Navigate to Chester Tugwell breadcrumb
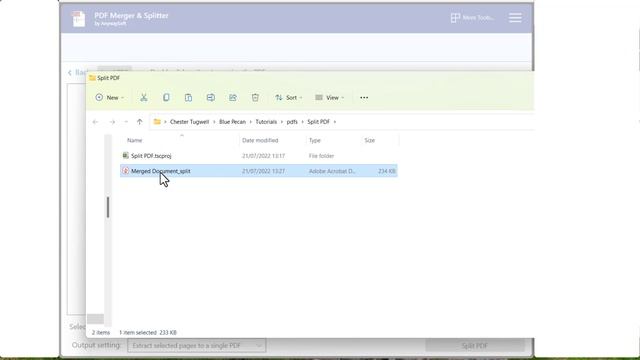Screen dimensions: 640x360 click(189, 122)
